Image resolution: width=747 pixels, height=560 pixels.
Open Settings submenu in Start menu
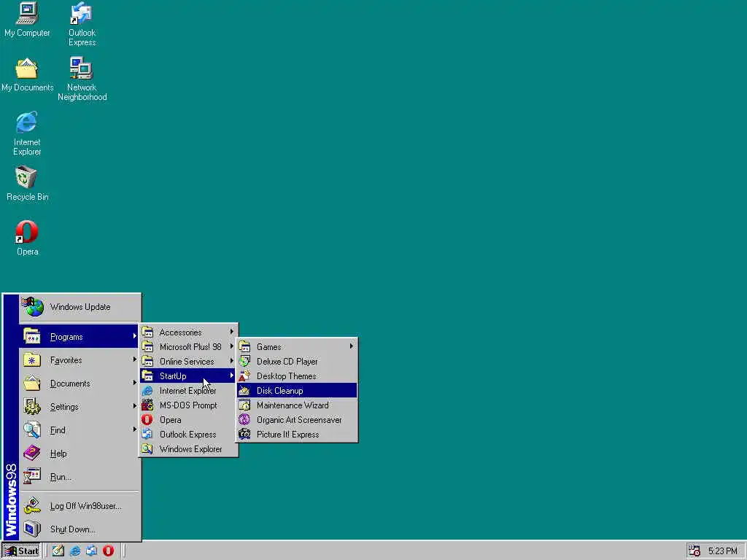pyautogui.click(x=80, y=407)
